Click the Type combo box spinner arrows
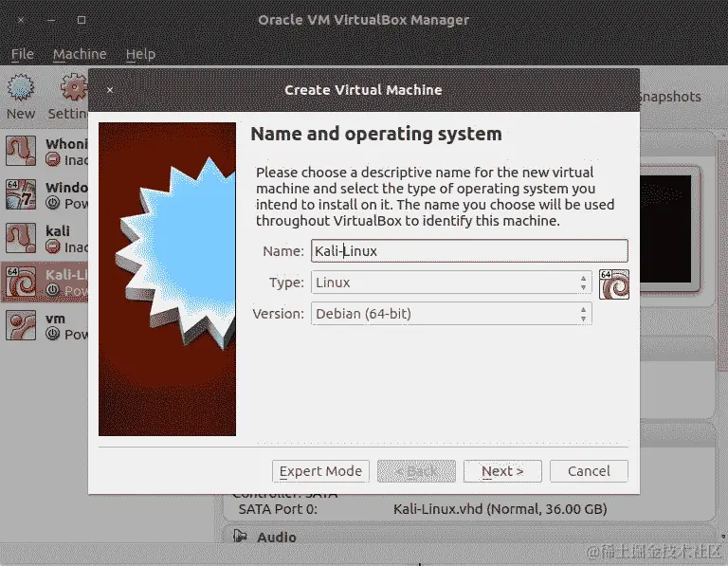Viewport: 728px width, 566px height. click(x=583, y=283)
